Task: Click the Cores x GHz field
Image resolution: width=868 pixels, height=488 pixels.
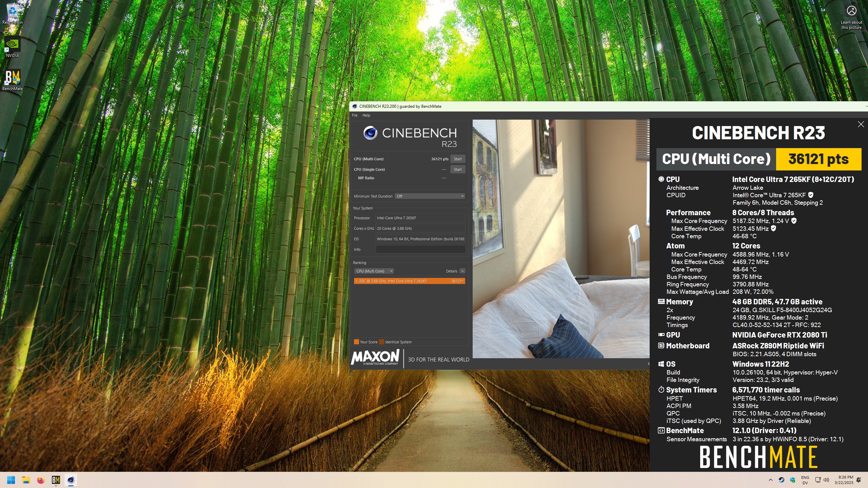Action: click(420, 228)
